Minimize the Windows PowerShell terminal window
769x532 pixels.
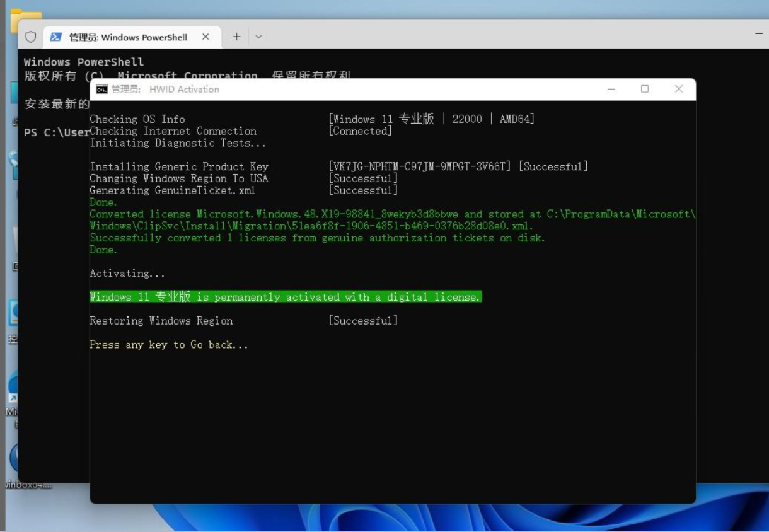pos(758,33)
